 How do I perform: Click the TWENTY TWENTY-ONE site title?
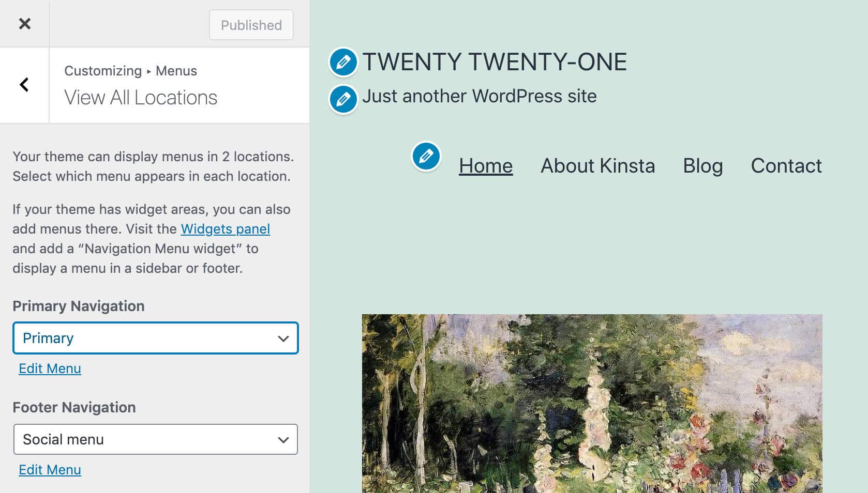click(494, 63)
